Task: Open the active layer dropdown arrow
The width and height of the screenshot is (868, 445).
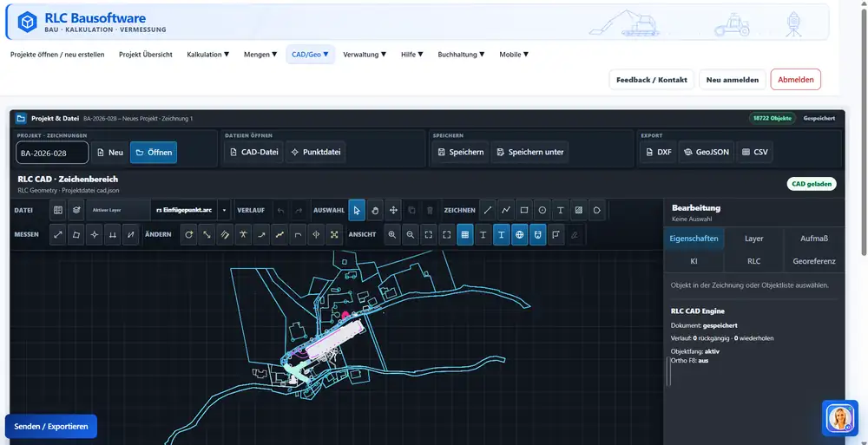Action: (224, 210)
